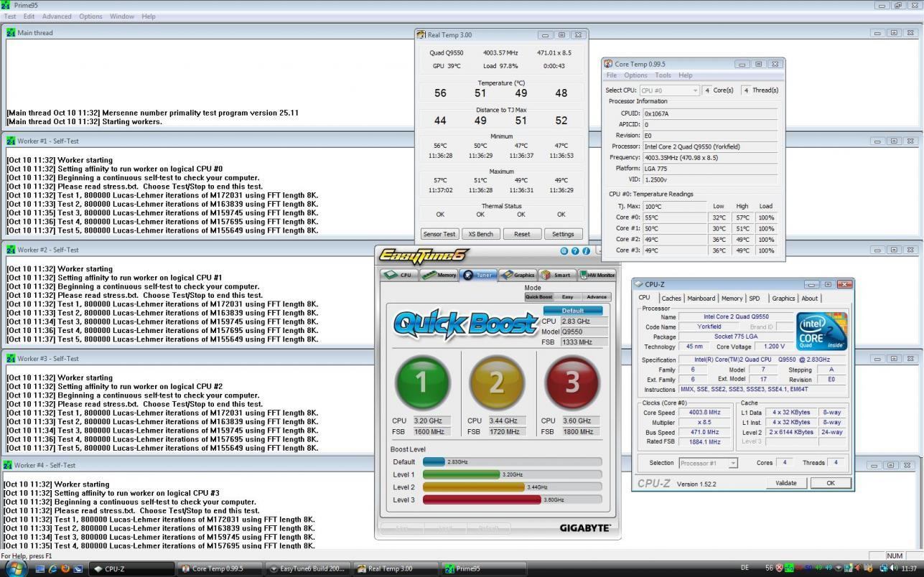Launch Firefox from quick launch
Screen dimensions: 924x577
pos(65,568)
